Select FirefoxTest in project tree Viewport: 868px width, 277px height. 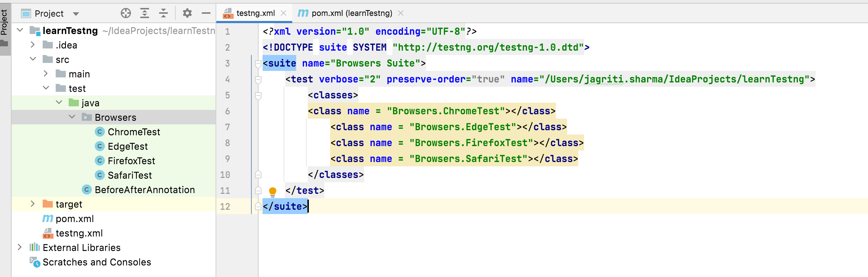pyautogui.click(x=131, y=161)
